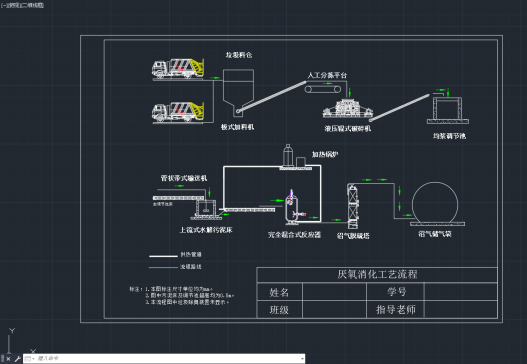
Task: Select the 班级 title block cell
Action: pyautogui.click(x=279, y=310)
